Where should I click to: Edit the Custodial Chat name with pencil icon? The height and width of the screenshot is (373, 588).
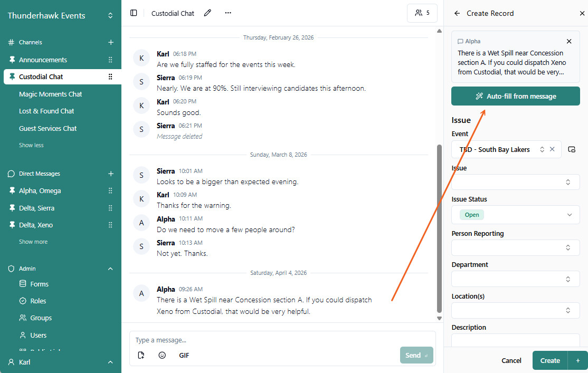[x=207, y=13]
